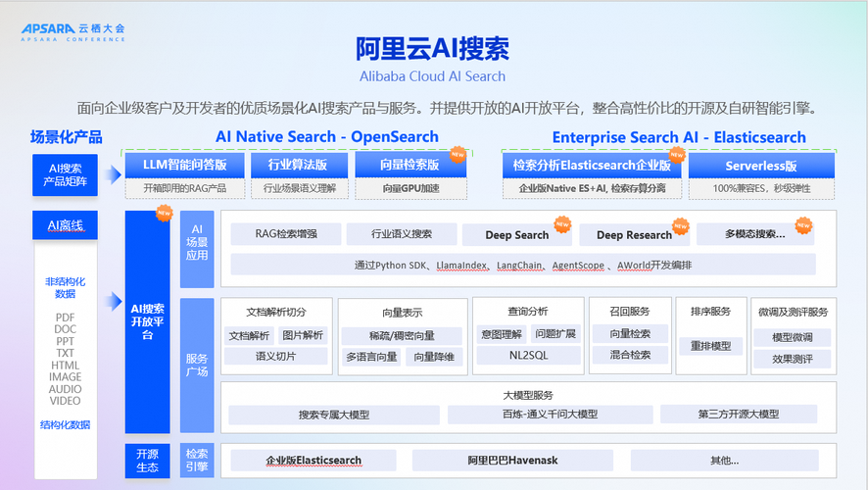This screenshot has width=868, height=490.
Task: Select the LLM智能问答版 box
Action: coord(185,165)
